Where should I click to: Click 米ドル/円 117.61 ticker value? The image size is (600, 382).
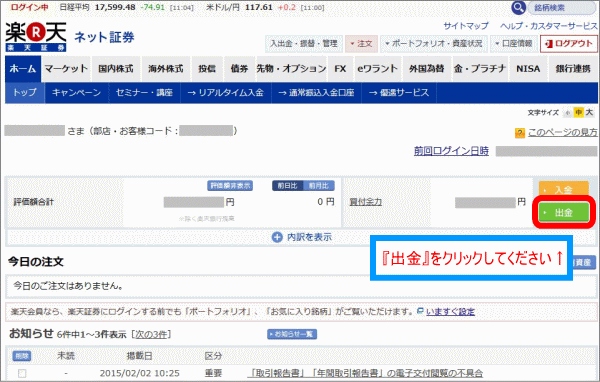258,7
